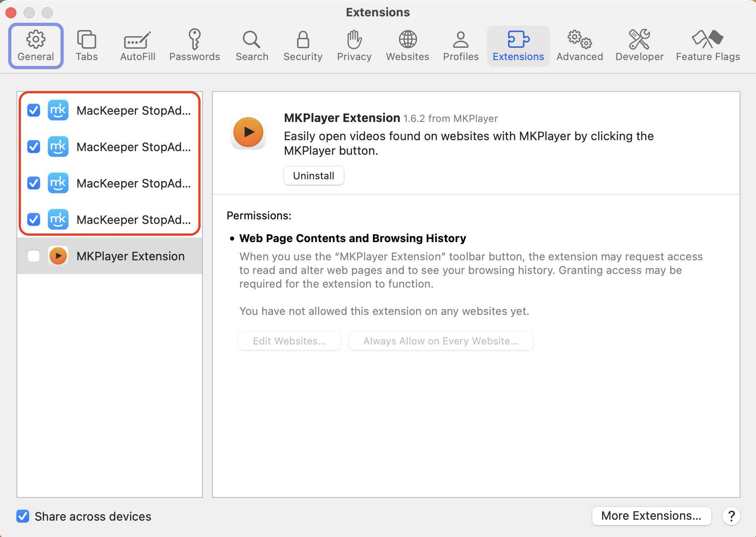Click the 'Permissions:' label
Screen dimensions: 756x537
pyautogui.click(x=259, y=216)
